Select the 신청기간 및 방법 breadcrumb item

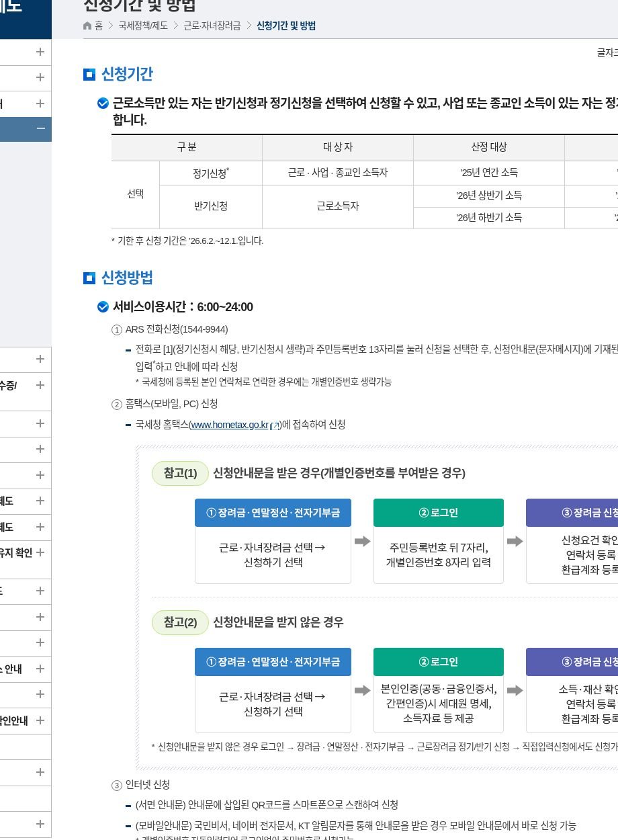tap(286, 26)
